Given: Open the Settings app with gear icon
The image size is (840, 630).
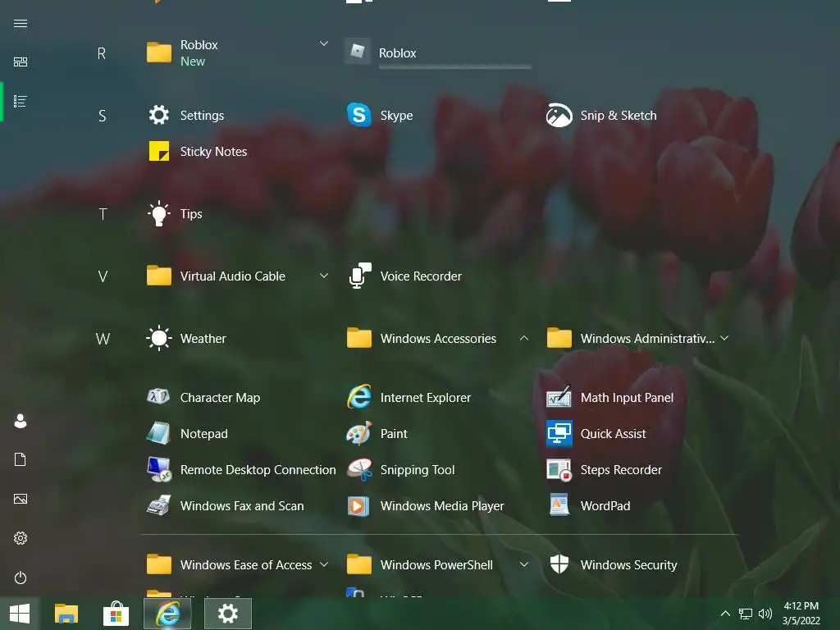Looking at the screenshot, I should [x=186, y=115].
